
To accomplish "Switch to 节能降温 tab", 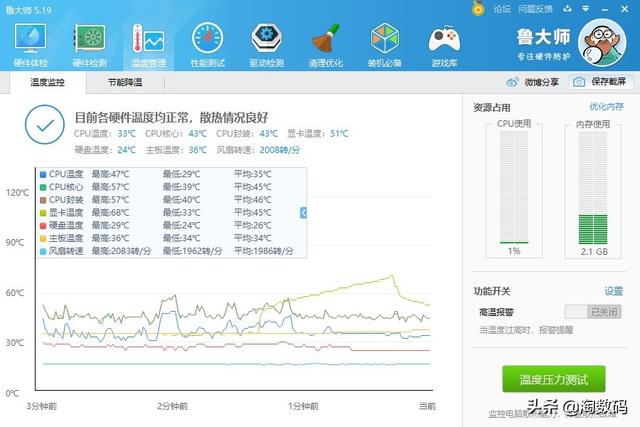I will click(125, 82).
